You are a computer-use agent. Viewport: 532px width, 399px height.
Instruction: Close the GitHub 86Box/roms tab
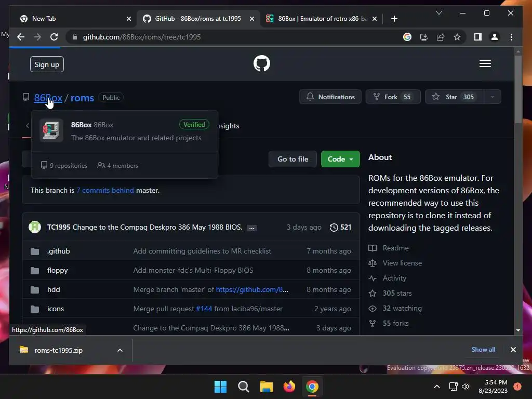252,19
